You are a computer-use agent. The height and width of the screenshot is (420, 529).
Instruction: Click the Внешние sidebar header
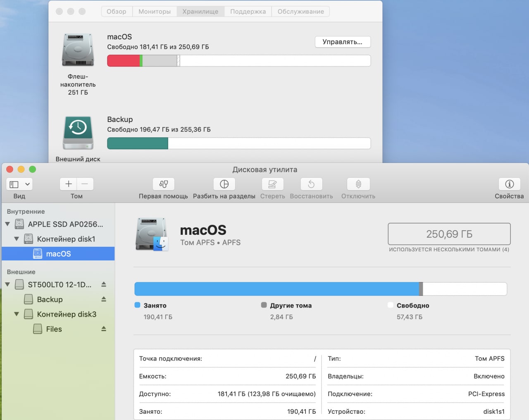click(x=21, y=272)
